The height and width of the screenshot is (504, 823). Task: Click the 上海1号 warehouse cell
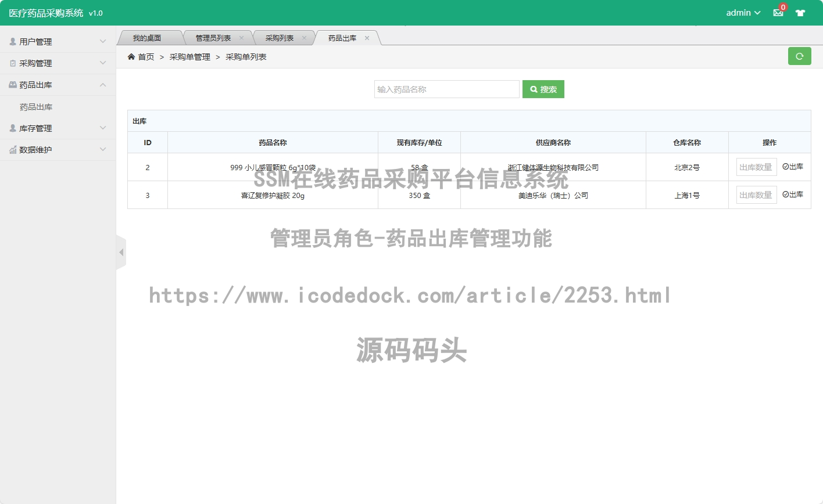[x=687, y=196]
